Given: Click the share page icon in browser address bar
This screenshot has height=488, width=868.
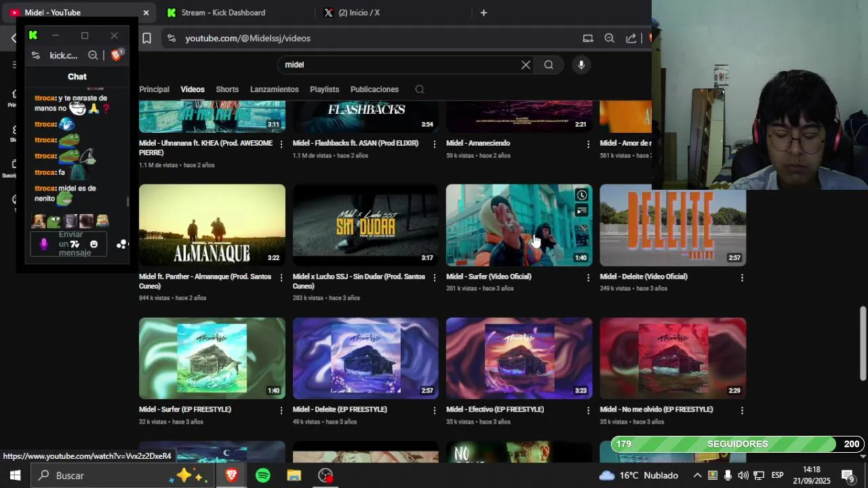Looking at the screenshot, I should (631, 39).
